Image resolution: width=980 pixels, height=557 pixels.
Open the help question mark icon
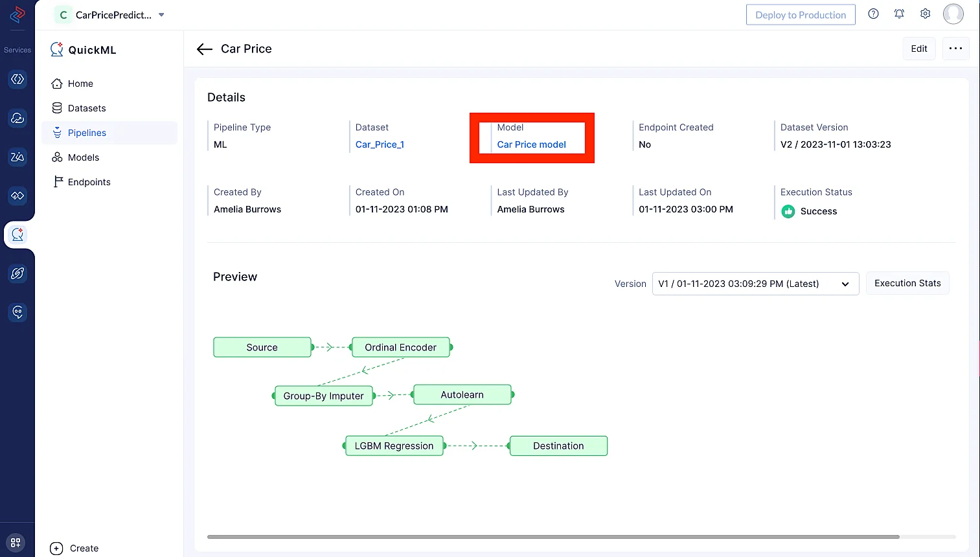coord(873,14)
